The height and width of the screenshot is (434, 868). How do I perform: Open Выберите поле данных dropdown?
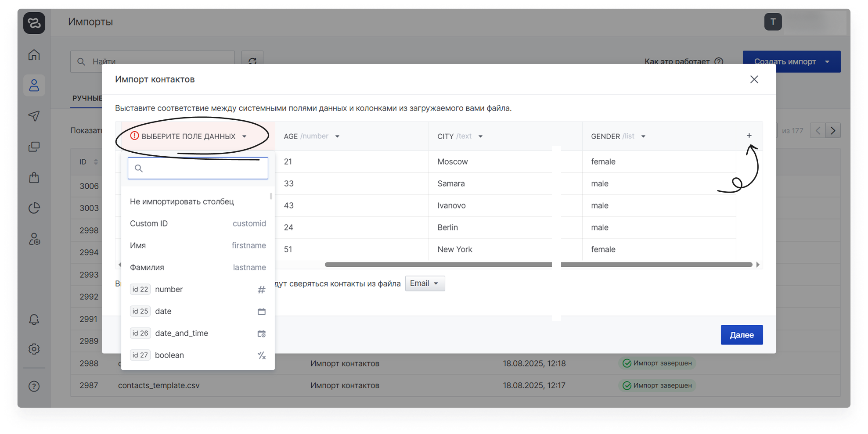[188, 136]
